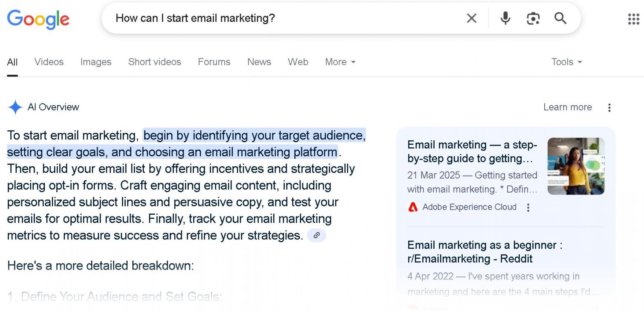
Task: Switch to the Videos tab
Action: pos(49,62)
